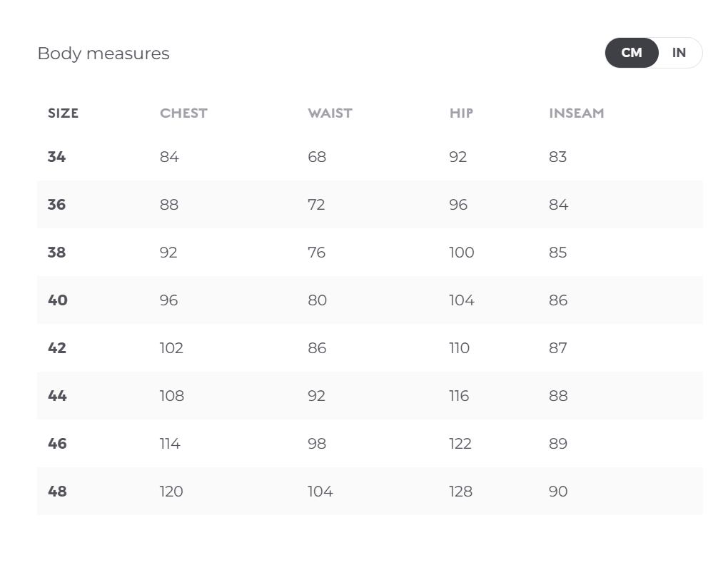Click the HIP column header
The width and height of the screenshot is (728, 580).
point(461,113)
